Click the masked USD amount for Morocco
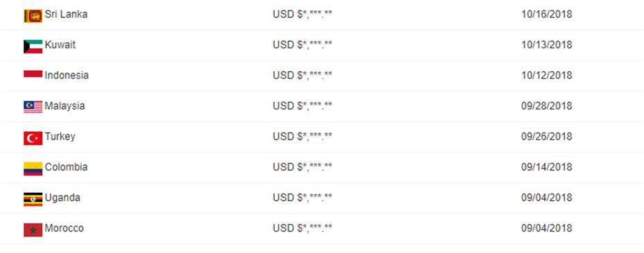This screenshot has height=253, width=644. [303, 228]
